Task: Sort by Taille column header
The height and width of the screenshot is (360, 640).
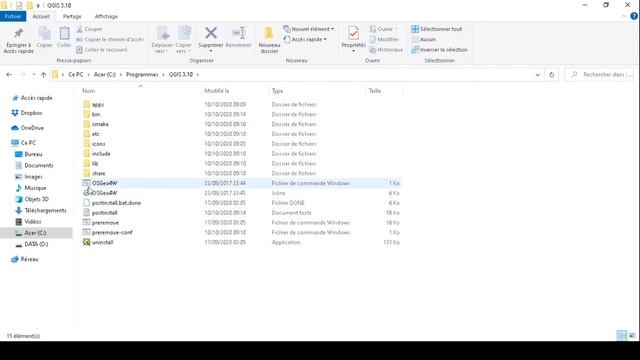Action: pos(375,91)
